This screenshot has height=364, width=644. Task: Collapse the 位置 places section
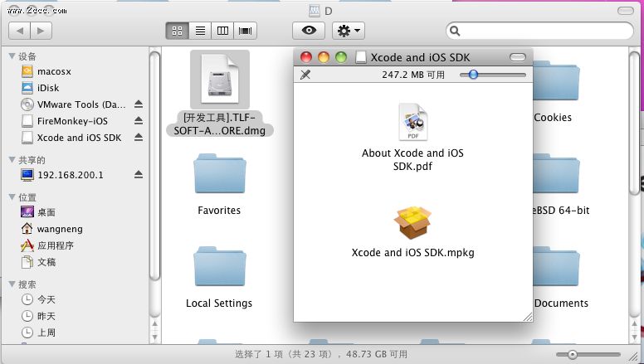pos(12,197)
